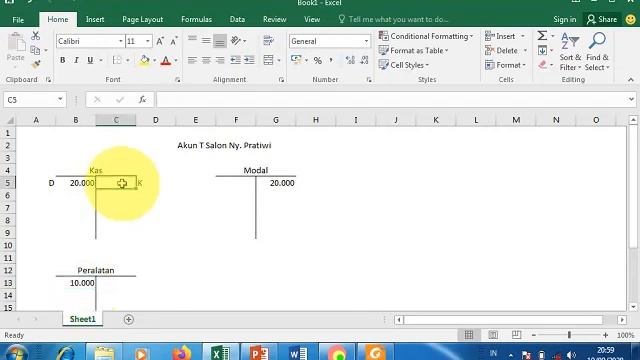Decrease indent
Screen dimensions: 640x360
point(236,60)
